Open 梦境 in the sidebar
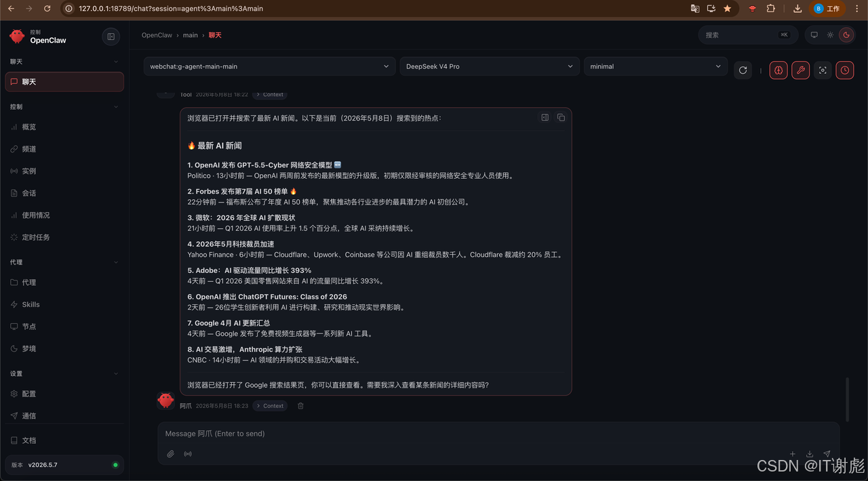The image size is (868, 481). 64,348
